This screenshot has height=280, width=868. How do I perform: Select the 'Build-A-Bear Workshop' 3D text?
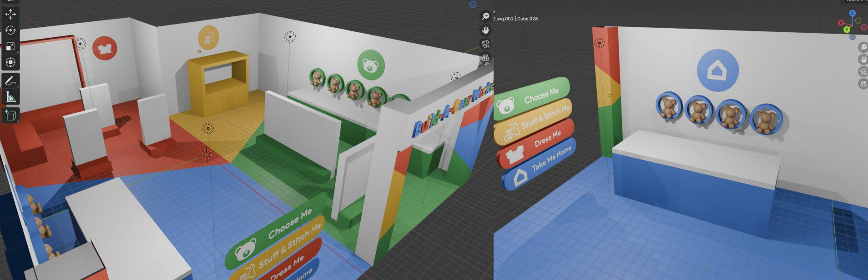(453, 110)
